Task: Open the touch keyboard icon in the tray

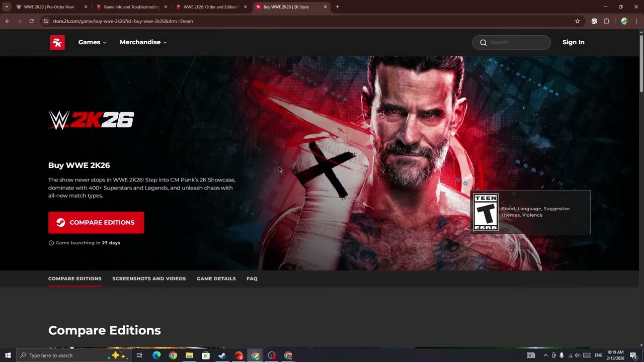Action: [587, 355]
